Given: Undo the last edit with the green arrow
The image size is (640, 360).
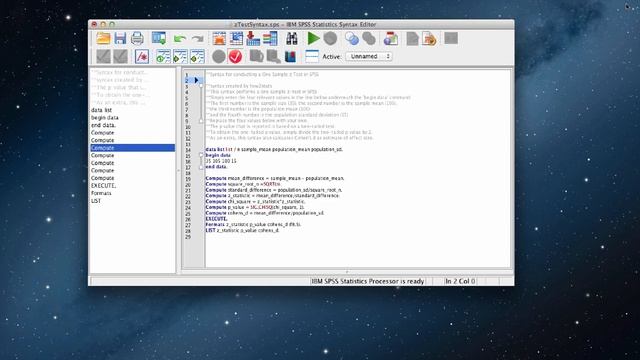Looking at the screenshot, I should tap(180, 39).
